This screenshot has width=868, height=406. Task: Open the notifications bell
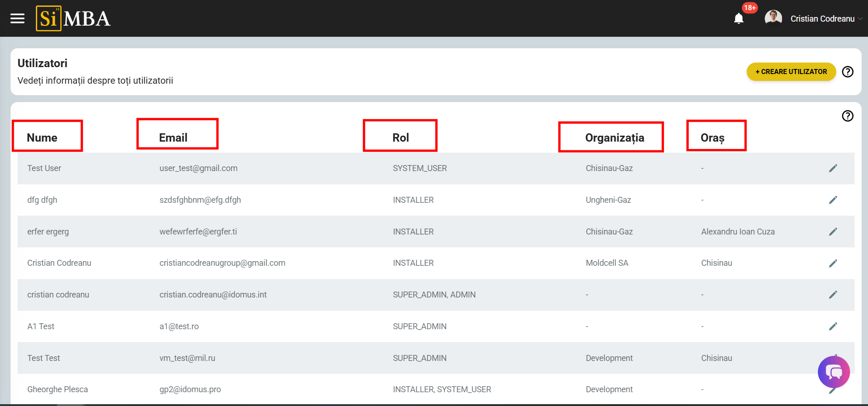coord(738,18)
